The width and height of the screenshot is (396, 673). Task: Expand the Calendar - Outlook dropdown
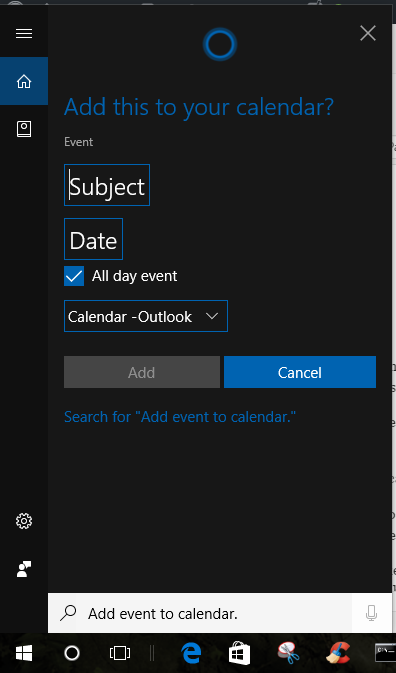point(146,316)
